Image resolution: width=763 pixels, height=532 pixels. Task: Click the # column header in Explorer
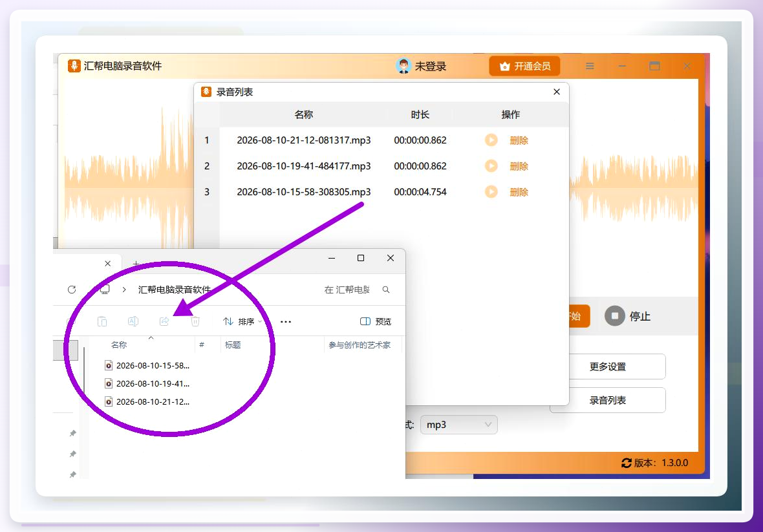[x=202, y=345]
